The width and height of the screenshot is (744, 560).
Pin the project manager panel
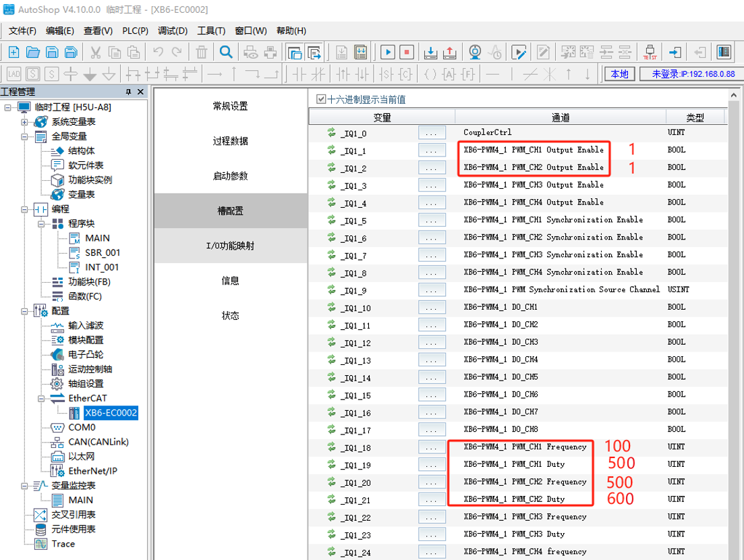click(128, 92)
